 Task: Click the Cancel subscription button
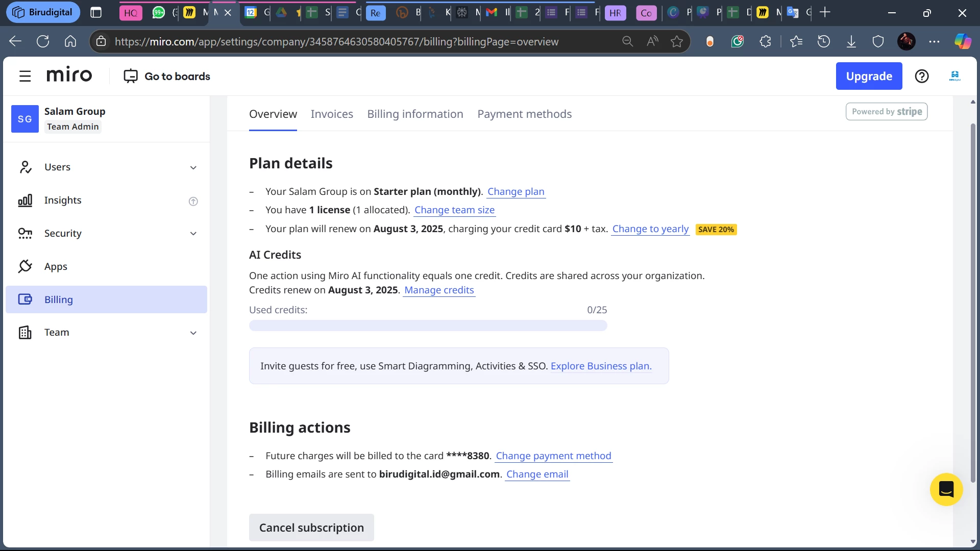click(x=311, y=528)
